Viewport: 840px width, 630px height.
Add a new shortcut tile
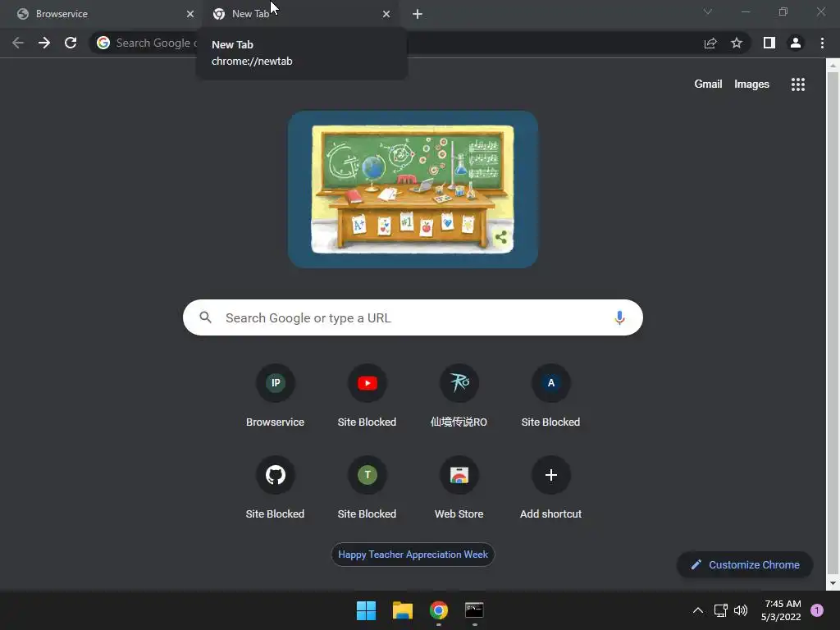click(550, 489)
